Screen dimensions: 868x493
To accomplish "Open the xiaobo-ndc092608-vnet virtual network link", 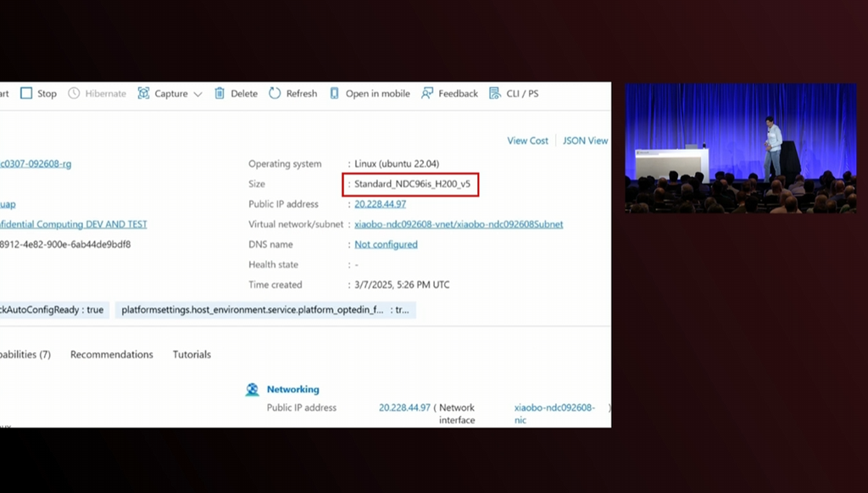I will [459, 224].
